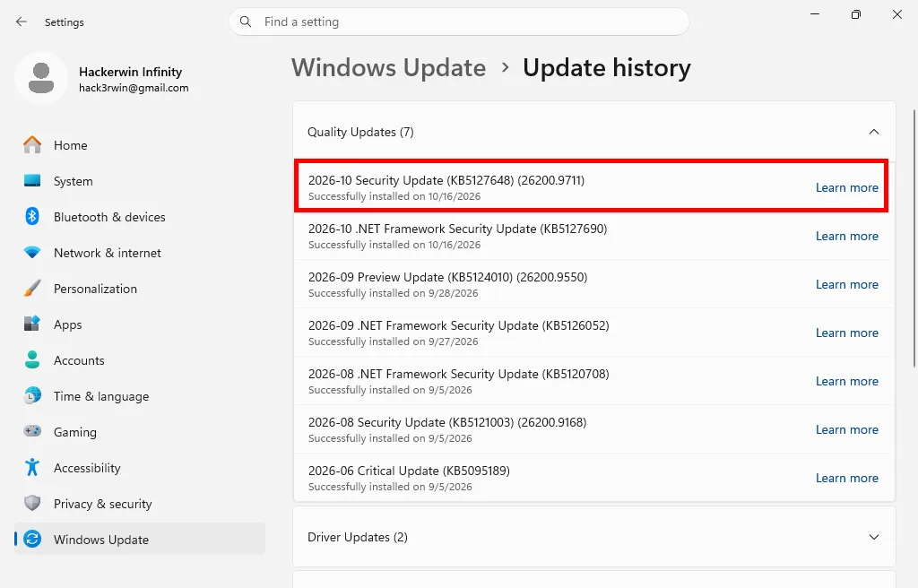The height and width of the screenshot is (588, 918).
Task: Open Personalization settings
Action: tap(139, 288)
